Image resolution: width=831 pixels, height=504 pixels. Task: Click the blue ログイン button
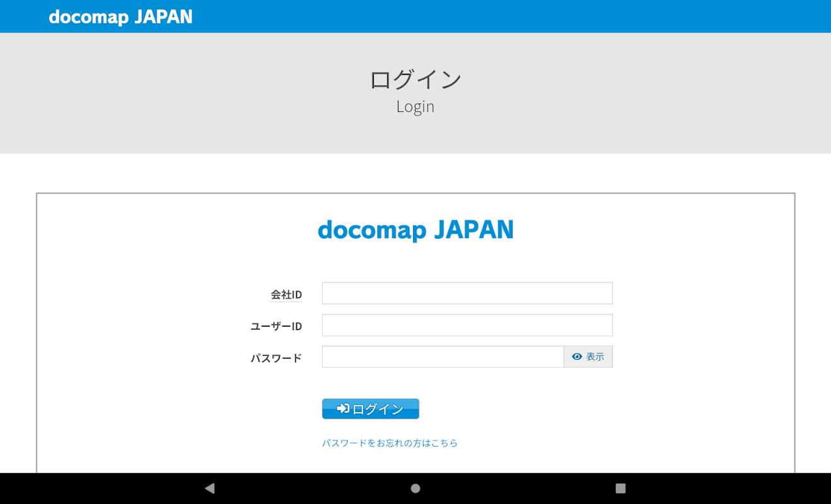click(x=371, y=409)
